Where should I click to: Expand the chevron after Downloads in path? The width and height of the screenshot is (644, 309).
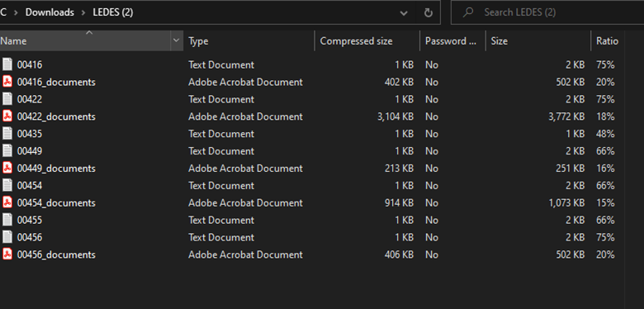[83, 12]
